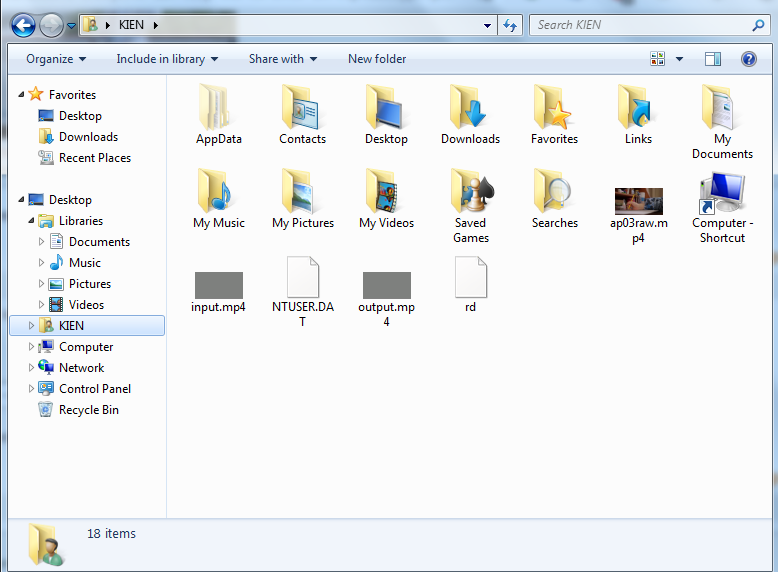778x572 pixels.
Task: Change your view icon button
Action: tap(657, 59)
